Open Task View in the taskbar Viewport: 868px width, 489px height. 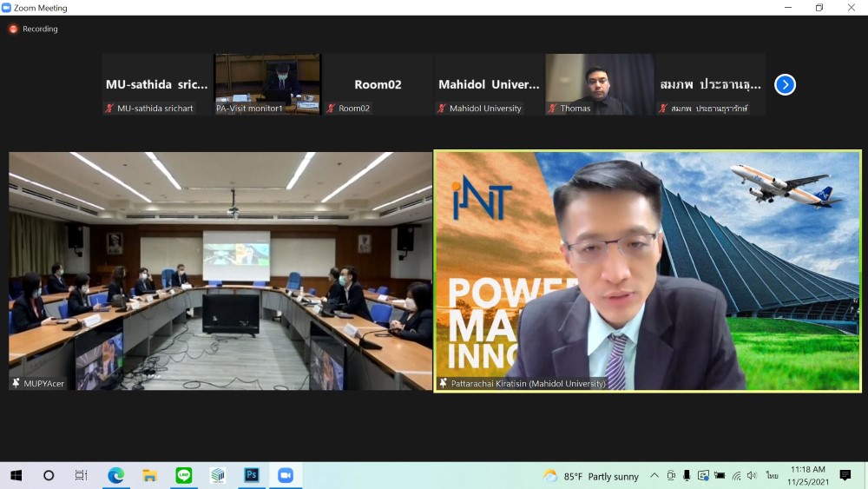click(x=81, y=475)
